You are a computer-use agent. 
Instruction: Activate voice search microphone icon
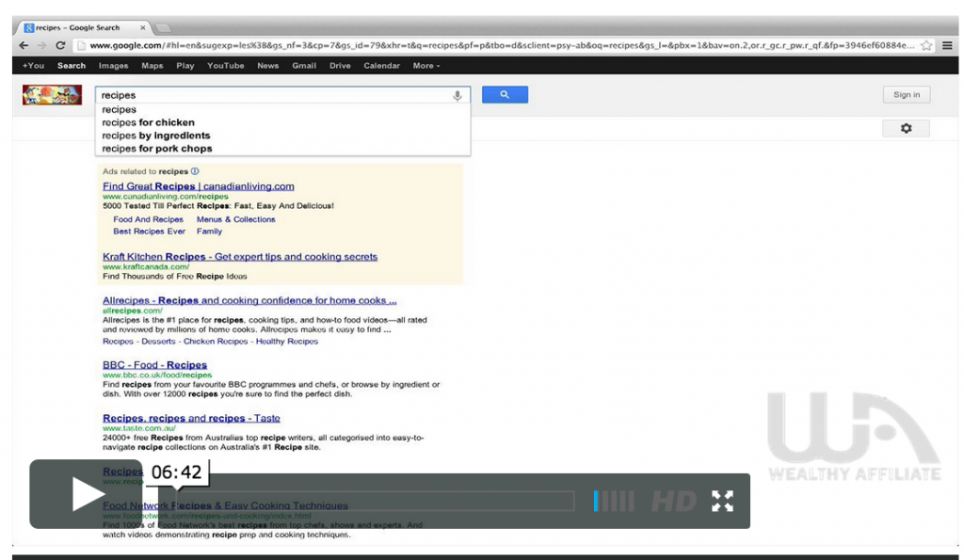point(458,96)
